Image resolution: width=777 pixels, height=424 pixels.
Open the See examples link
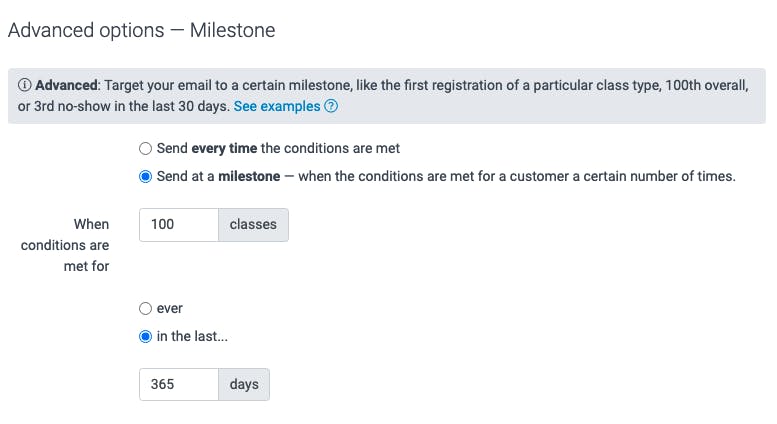click(x=277, y=106)
